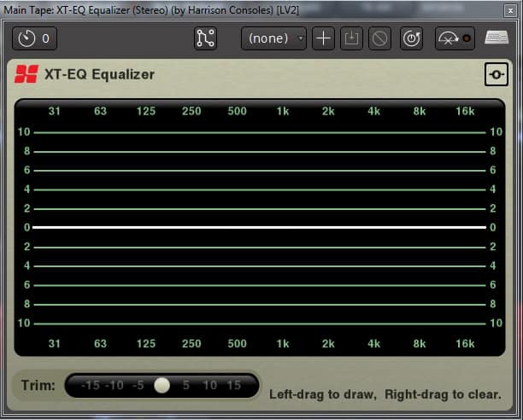523x420 pixels.
Task: Click the delete preset icon
Action: click(x=380, y=38)
